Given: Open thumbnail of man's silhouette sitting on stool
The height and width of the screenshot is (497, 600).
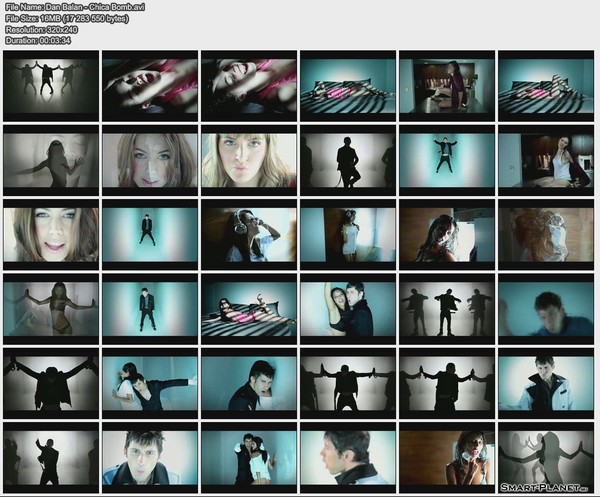Looking at the screenshot, I should 348,160.
